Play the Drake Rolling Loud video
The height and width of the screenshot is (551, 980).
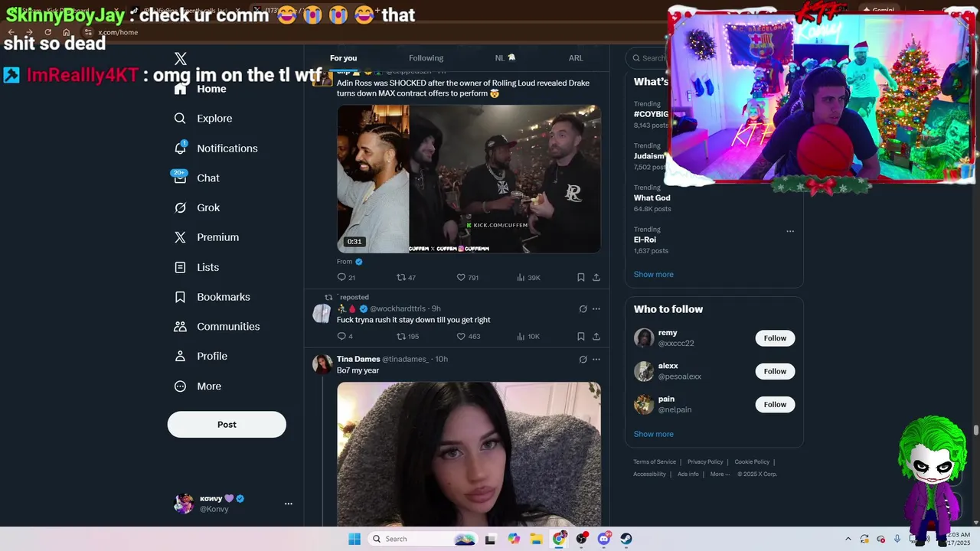469,179
